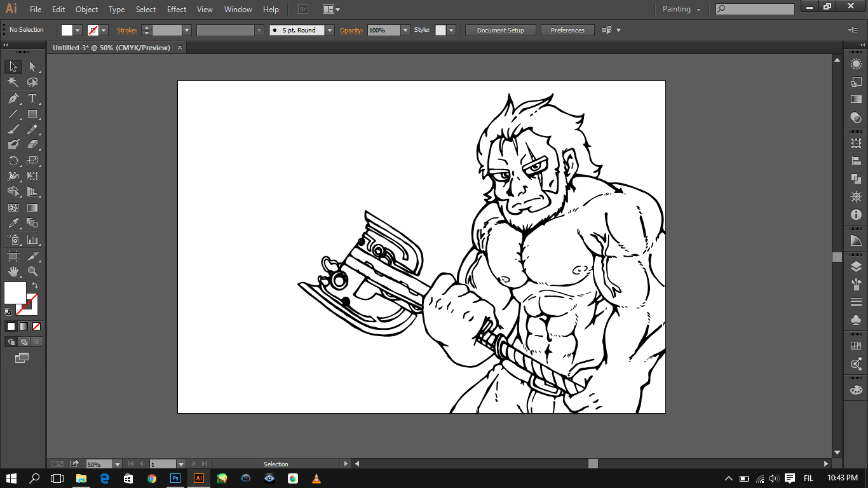The image size is (868, 488).
Task: Select the Artboard tool
Action: click(13, 256)
